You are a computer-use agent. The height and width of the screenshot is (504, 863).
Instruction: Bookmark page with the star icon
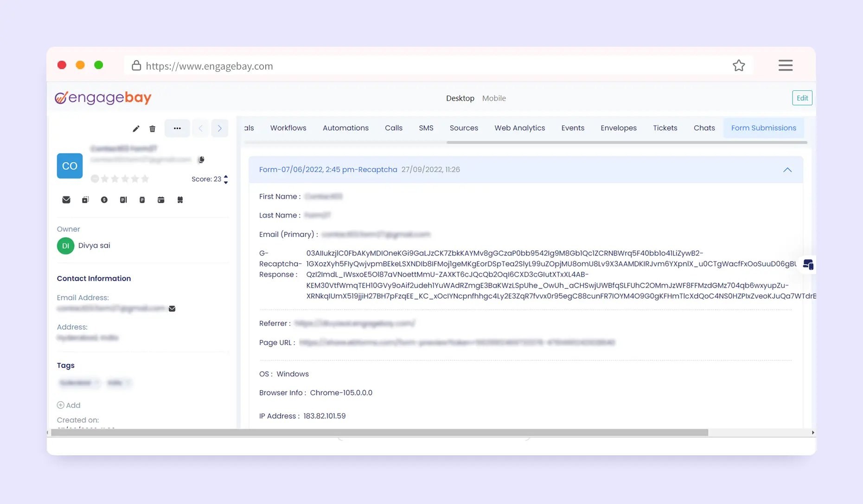[x=739, y=66]
